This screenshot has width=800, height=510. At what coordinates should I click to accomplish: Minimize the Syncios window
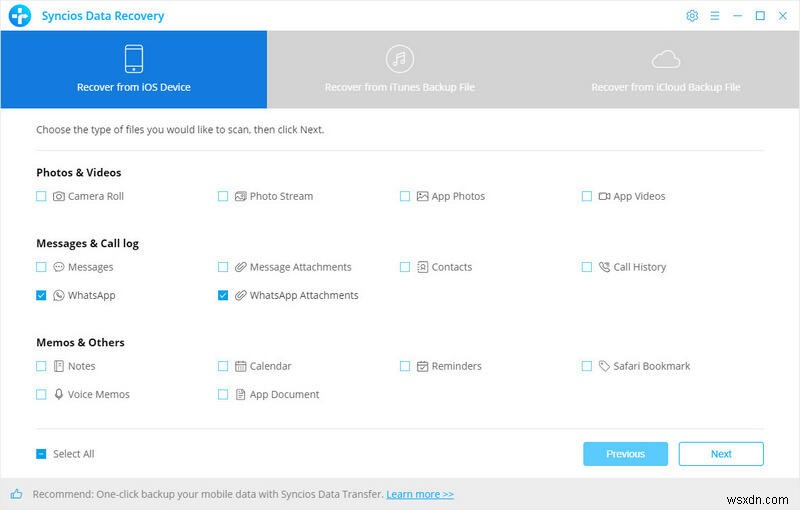click(737, 16)
